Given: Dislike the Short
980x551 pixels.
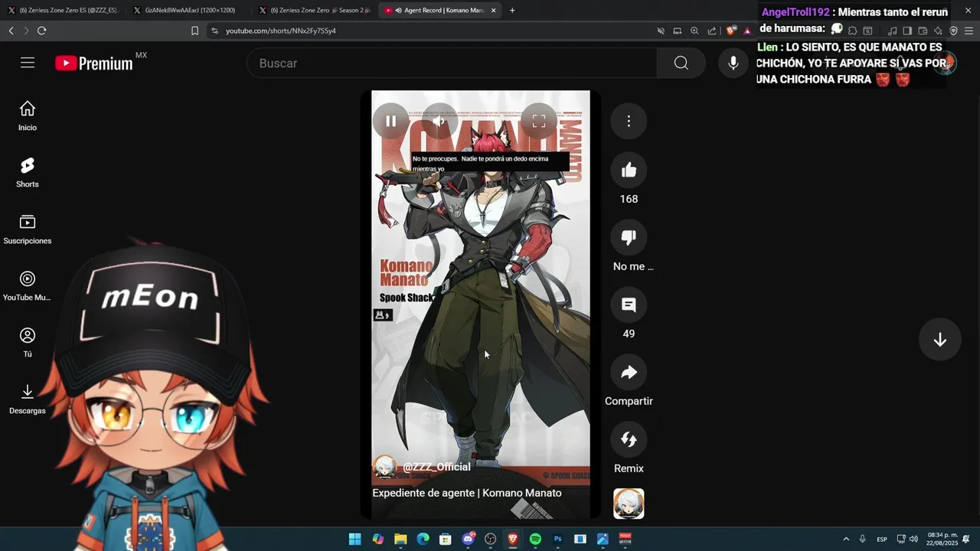Looking at the screenshot, I should (x=629, y=238).
